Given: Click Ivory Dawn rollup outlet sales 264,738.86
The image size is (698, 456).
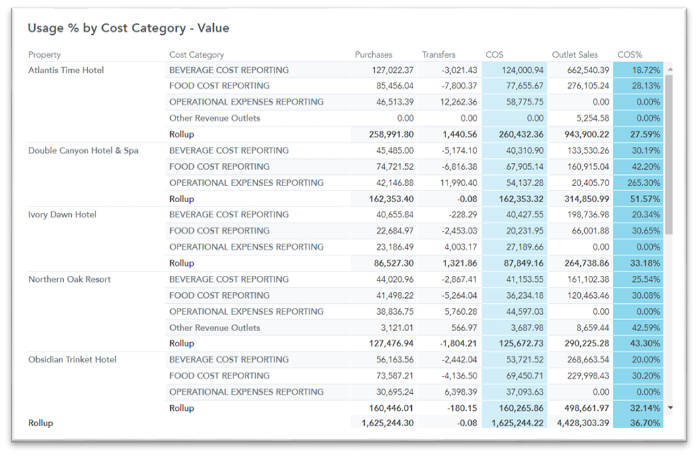Looking at the screenshot, I should 587,263.
